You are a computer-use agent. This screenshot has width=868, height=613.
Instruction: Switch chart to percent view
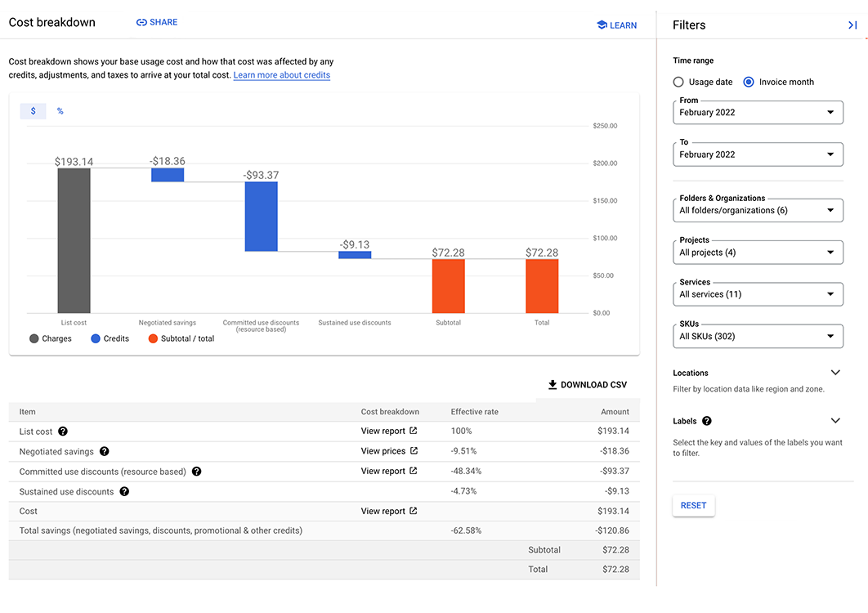point(60,111)
